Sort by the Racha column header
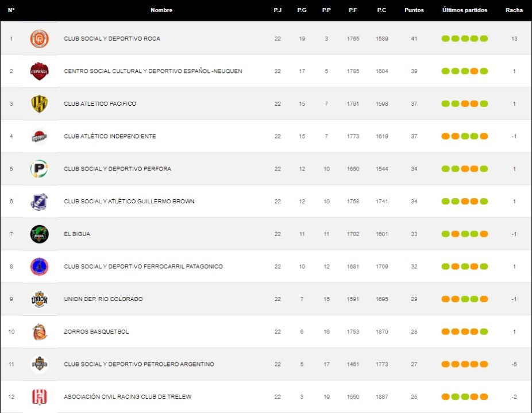 tap(514, 10)
